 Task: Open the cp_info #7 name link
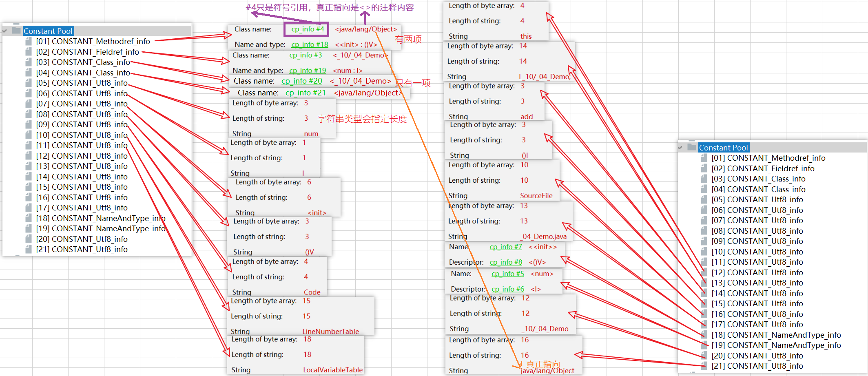pyautogui.click(x=506, y=247)
